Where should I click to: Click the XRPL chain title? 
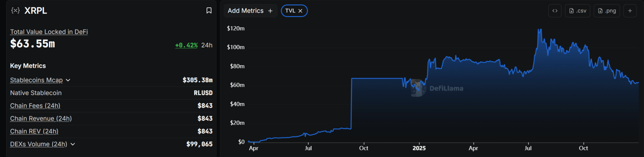pos(36,10)
